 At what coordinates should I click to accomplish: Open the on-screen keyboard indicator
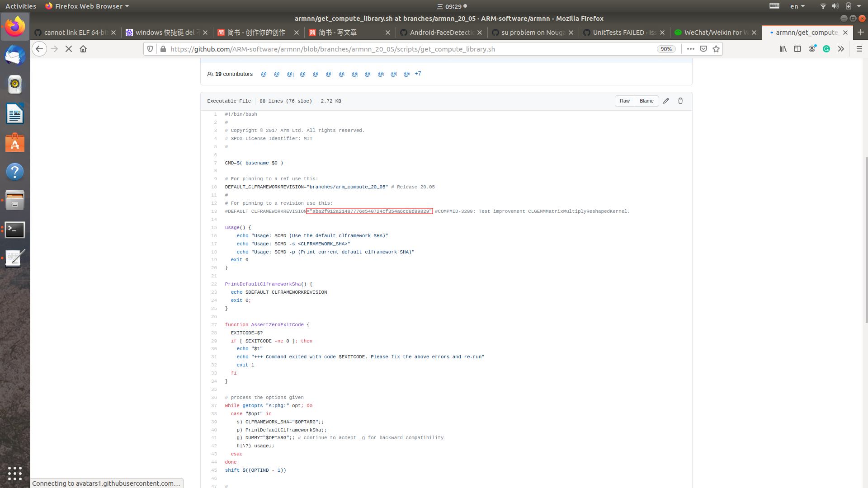[x=774, y=6]
